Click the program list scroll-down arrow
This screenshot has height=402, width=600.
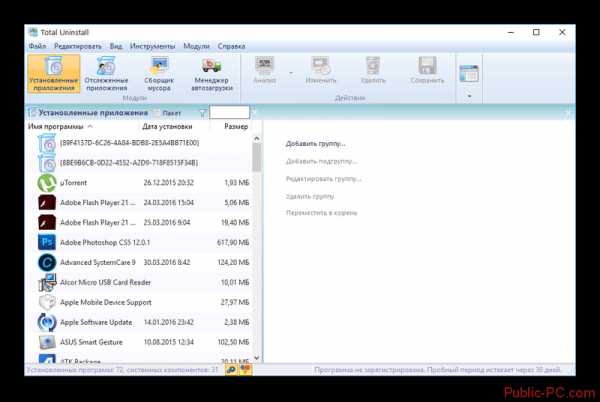(x=257, y=358)
